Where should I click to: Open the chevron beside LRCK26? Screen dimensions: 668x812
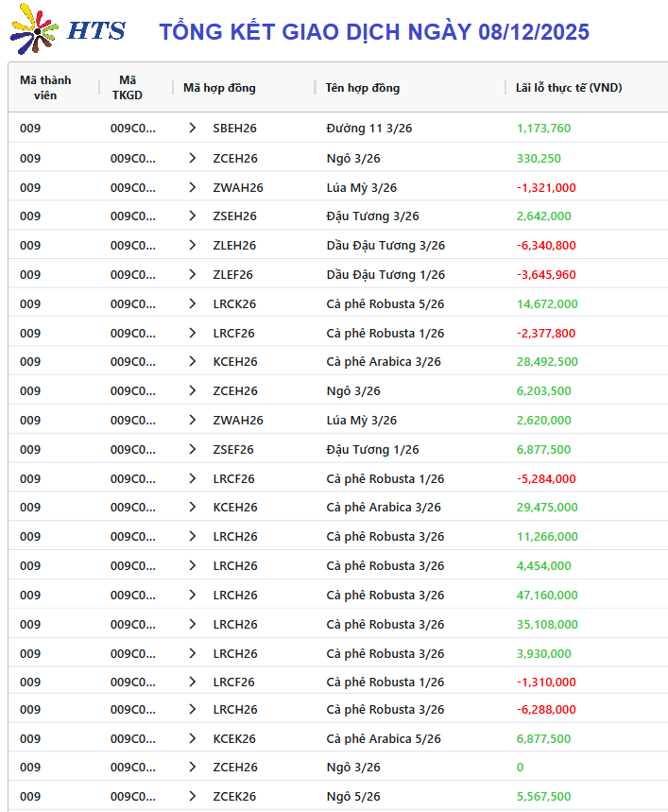pos(193,303)
